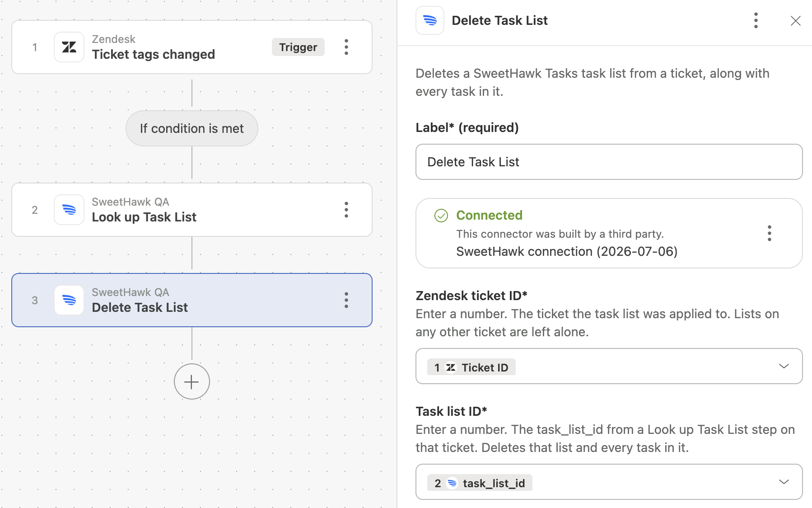Open the panel header three-dot options menu
The image size is (812, 508).
tap(756, 20)
